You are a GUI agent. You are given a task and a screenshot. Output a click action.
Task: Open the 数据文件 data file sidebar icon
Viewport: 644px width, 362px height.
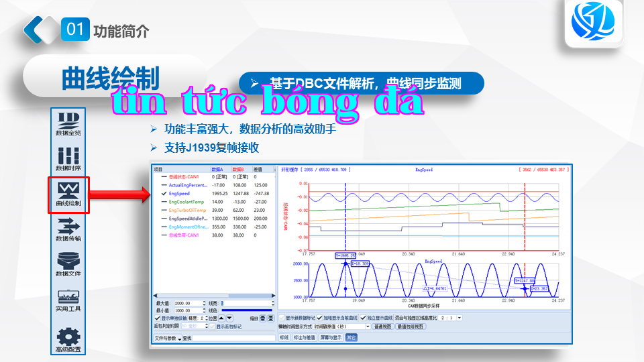[68, 265]
